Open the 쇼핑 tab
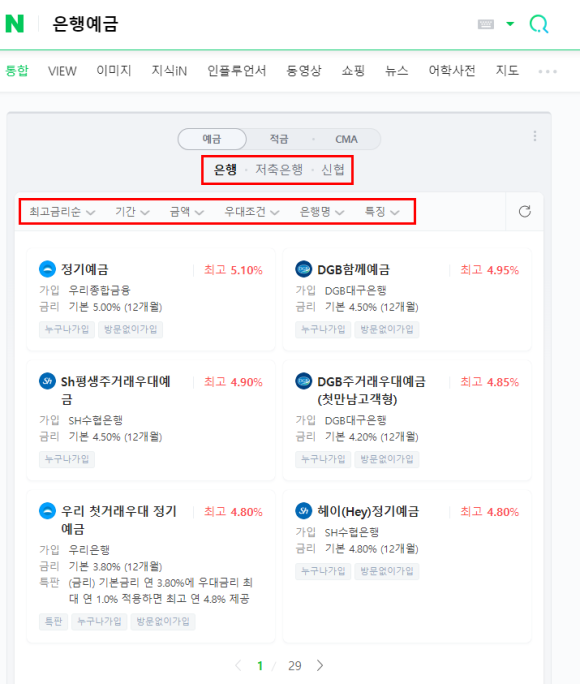The image size is (580, 684). (353, 71)
